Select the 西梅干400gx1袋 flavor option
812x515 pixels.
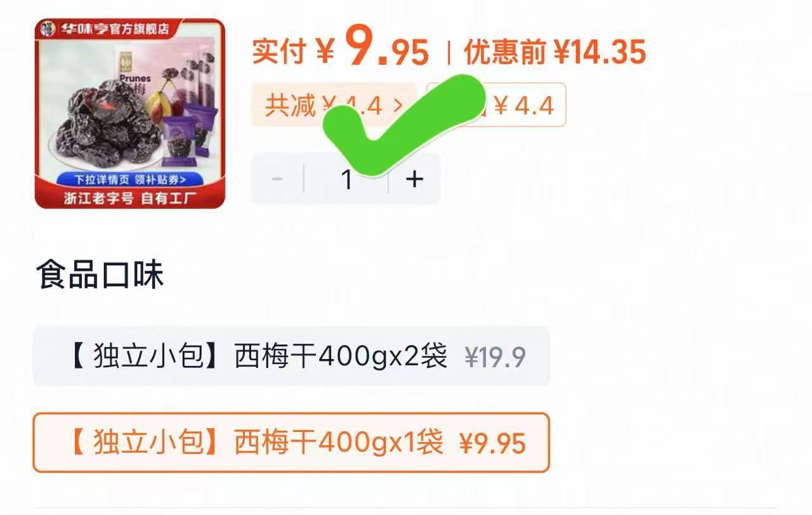click(x=291, y=443)
